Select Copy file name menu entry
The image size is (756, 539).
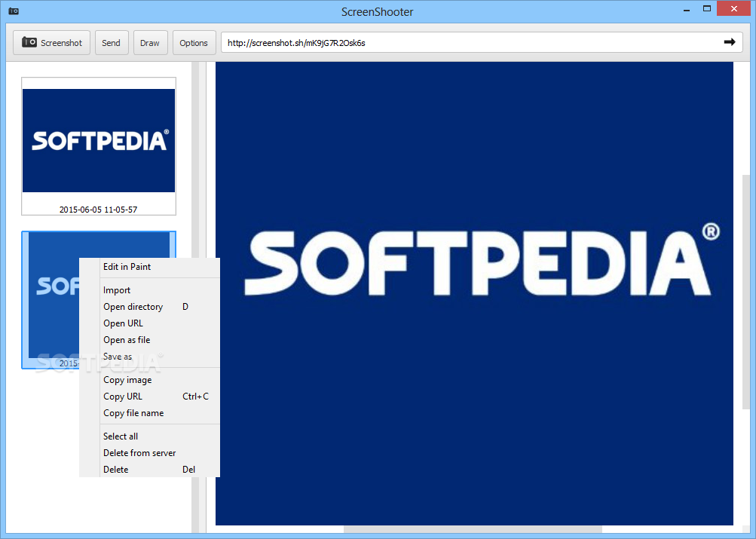tap(149, 413)
